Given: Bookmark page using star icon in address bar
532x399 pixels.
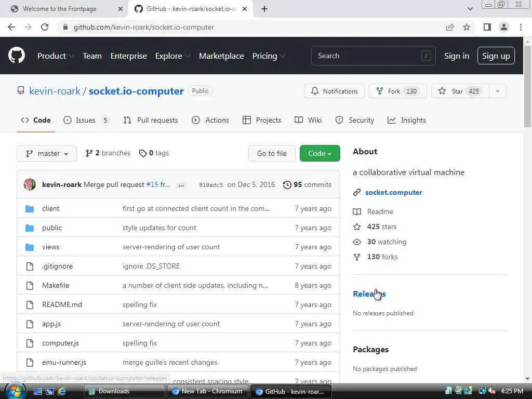Looking at the screenshot, I should coord(467,27).
